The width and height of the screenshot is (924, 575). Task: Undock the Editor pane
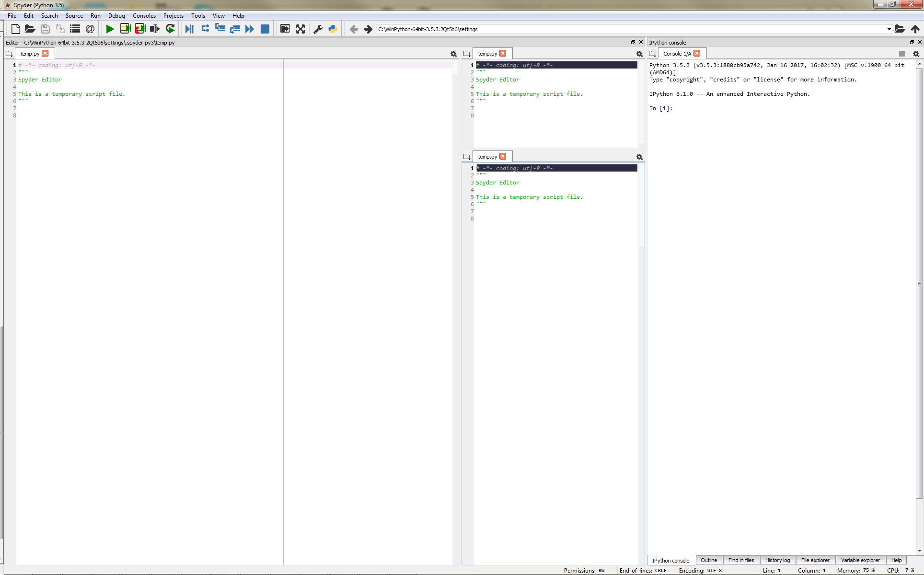632,42
